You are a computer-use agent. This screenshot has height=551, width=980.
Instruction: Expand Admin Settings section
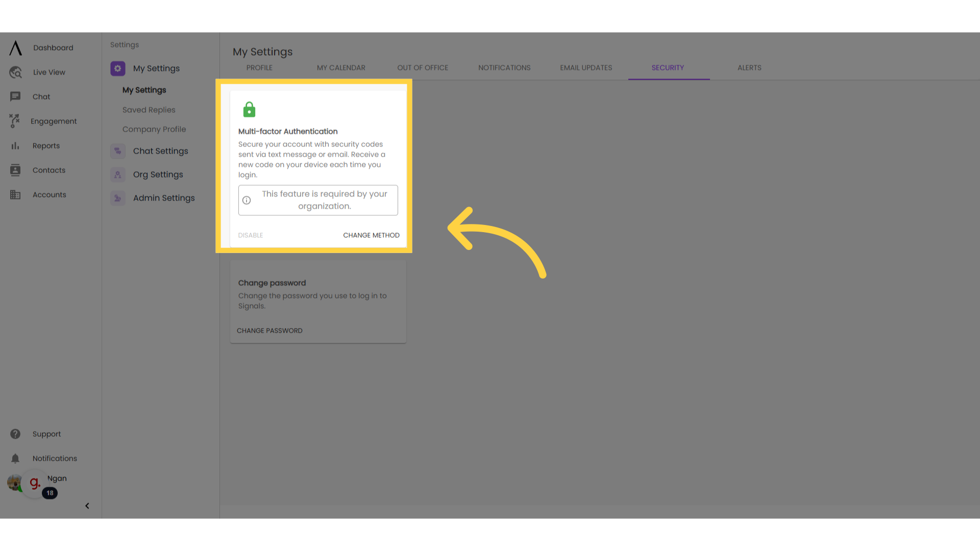tap(163, 198)
